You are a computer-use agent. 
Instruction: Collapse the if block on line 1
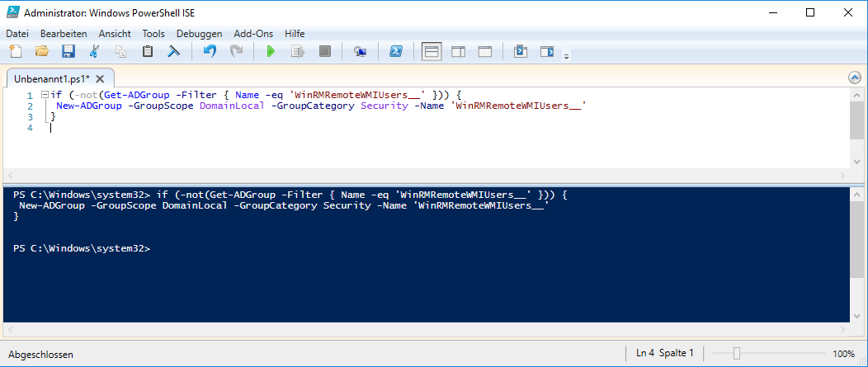pos(45,96)
